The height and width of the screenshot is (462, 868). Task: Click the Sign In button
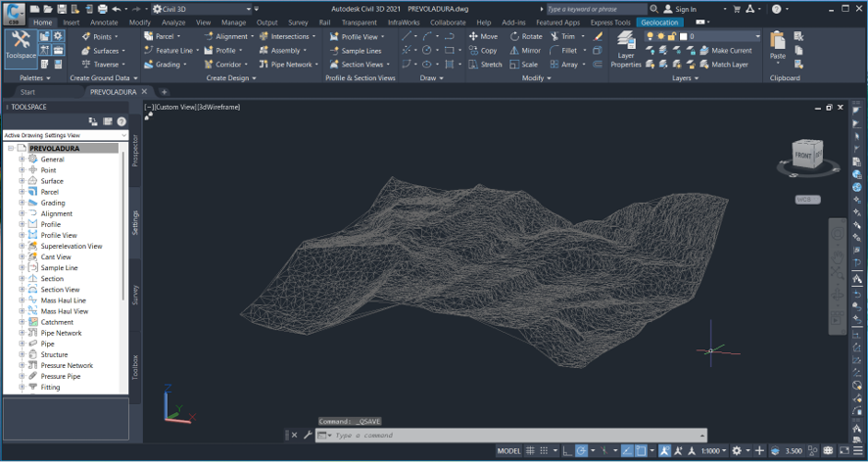680,9
